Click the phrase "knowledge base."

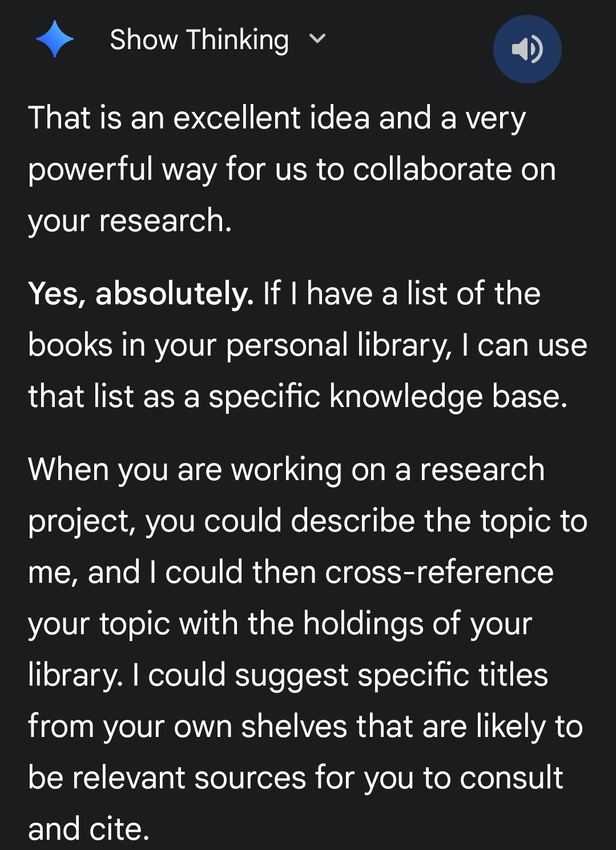448,397
